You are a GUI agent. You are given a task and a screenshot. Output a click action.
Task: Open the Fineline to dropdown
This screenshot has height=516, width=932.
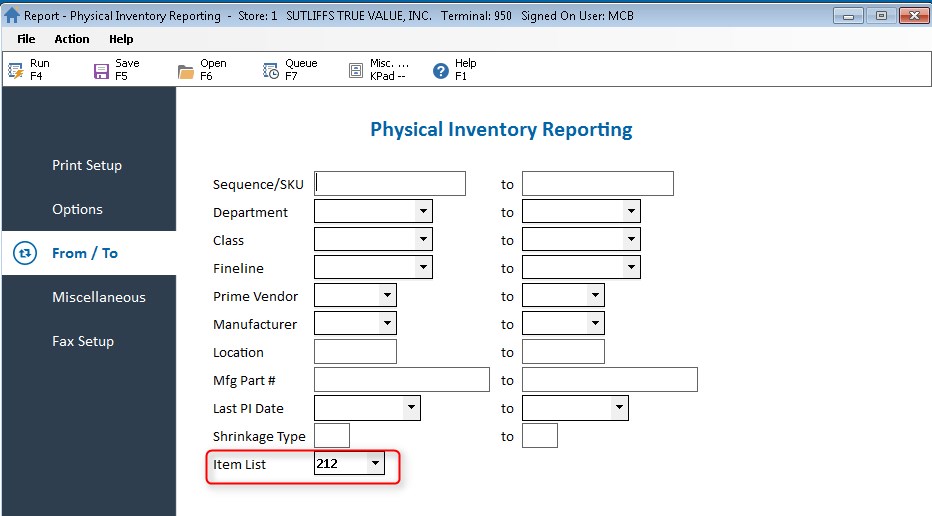(x=631, y=268)
